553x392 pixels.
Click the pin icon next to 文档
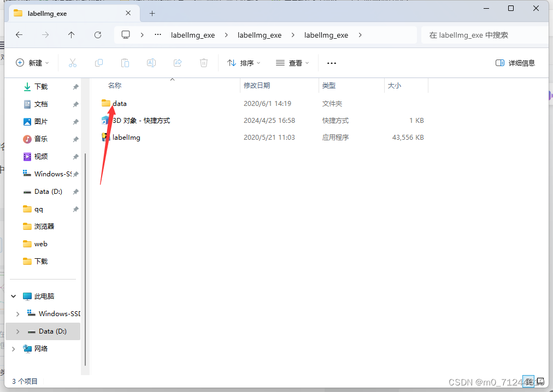click(x=75, y=104)
